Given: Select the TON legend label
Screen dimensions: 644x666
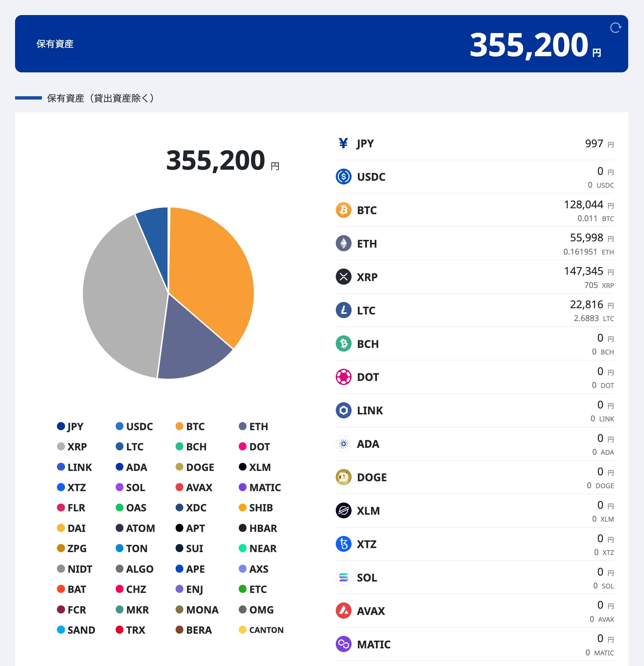Looking at the screenshot, I should [137, 548].
